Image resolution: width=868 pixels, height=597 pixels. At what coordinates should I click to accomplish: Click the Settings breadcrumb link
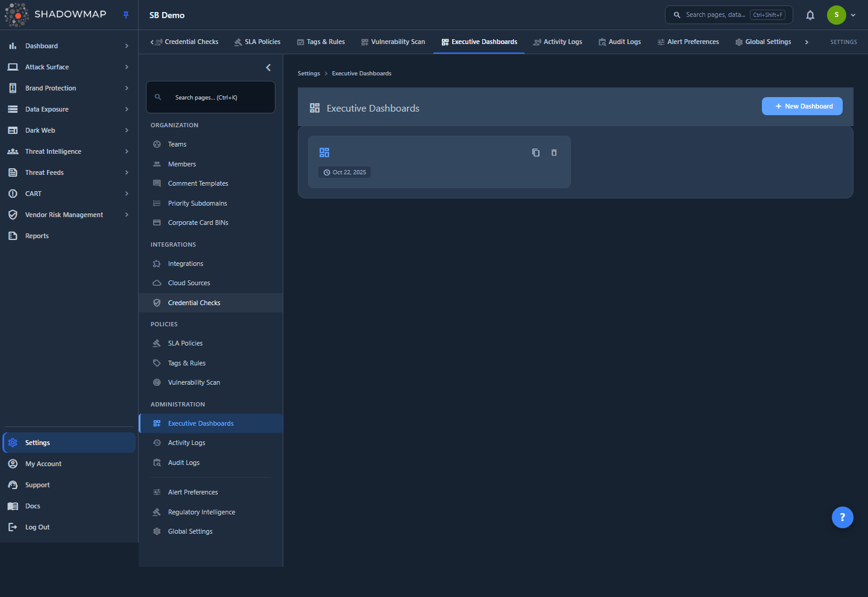click(x=309, y=74)
